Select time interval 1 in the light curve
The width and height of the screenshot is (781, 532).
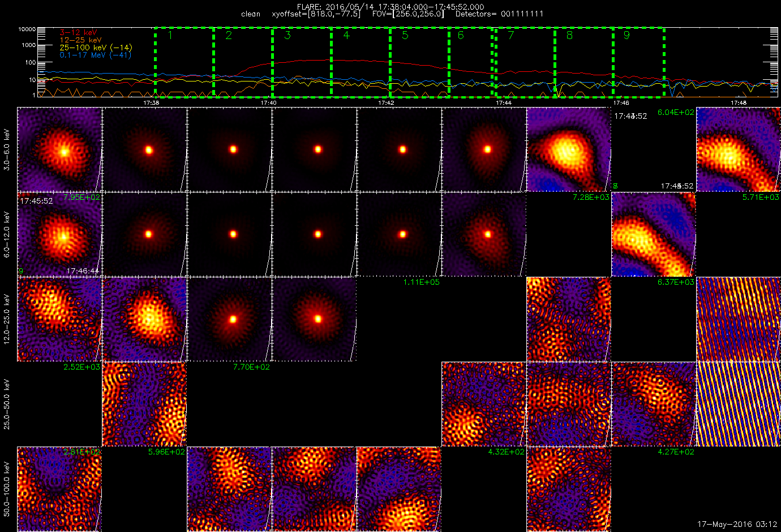click(x=184, y=62)
